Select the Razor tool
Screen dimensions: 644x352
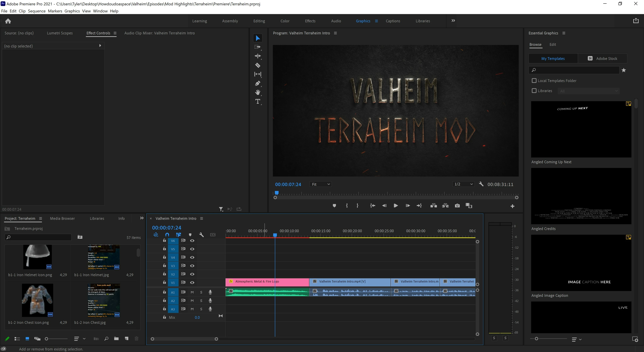(x=257, y=65)
